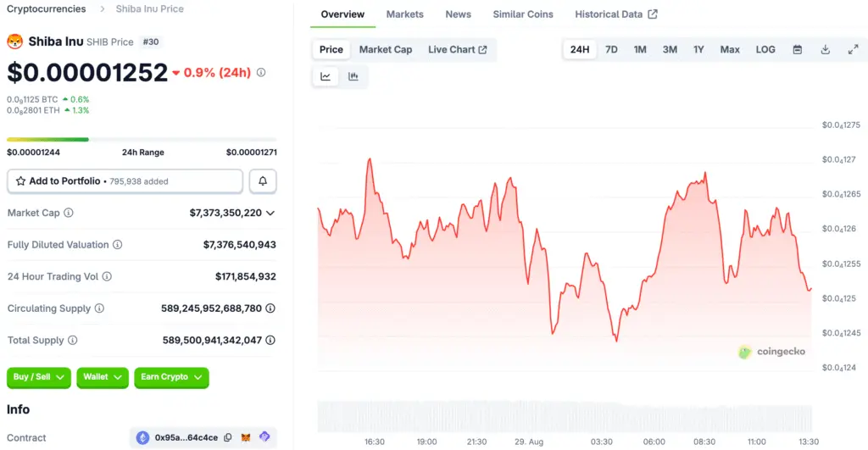The height and width of the screenshot is (450, 868).
Task: Select the Max time range
Action: (730, 49)
